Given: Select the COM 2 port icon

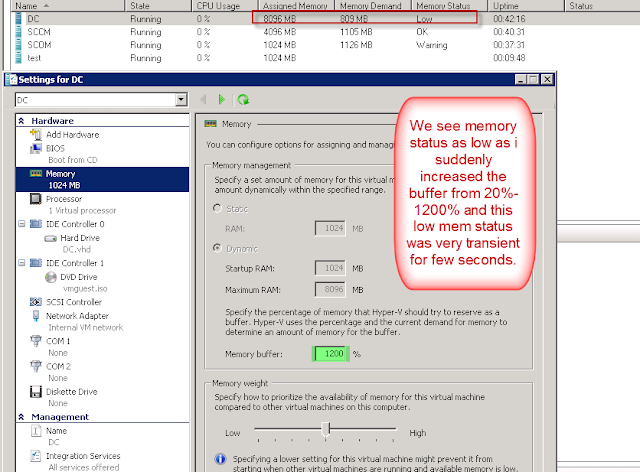Looking at the screenshot, I should 36,366.
